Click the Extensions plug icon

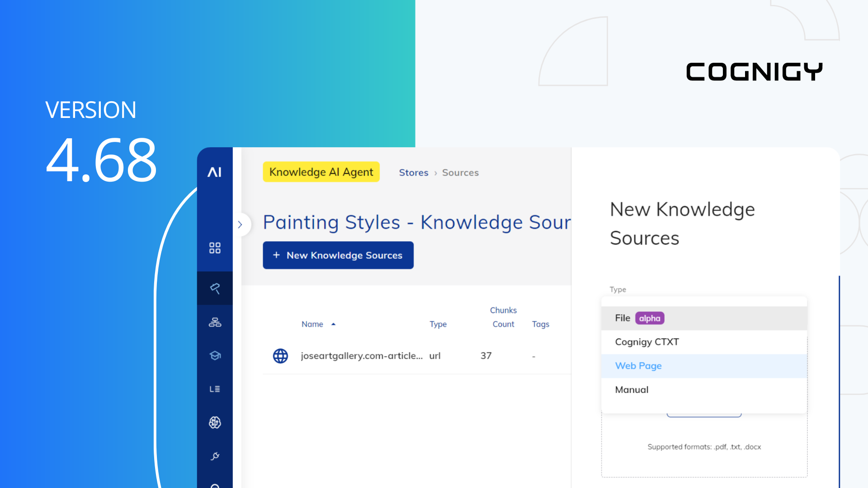215,456
